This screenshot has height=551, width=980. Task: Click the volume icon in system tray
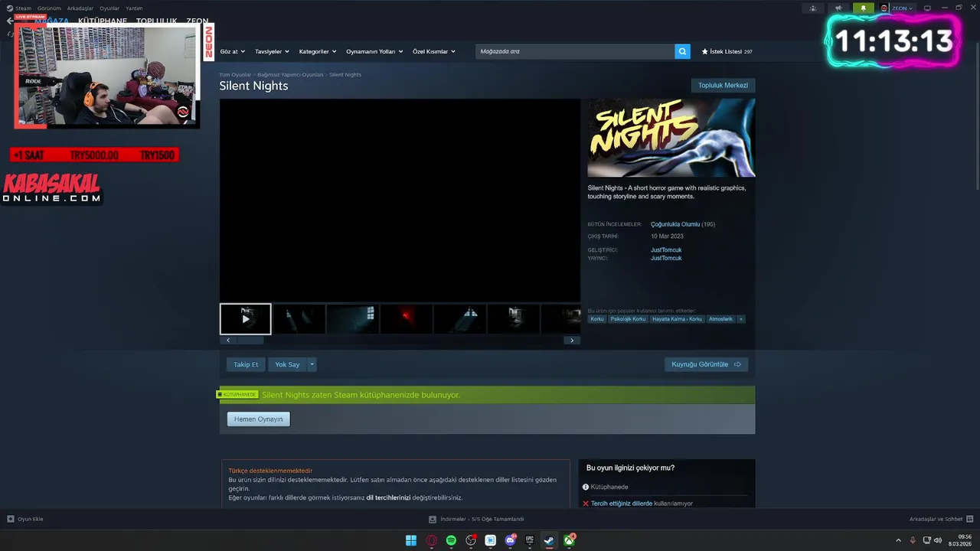coord(938,540)
